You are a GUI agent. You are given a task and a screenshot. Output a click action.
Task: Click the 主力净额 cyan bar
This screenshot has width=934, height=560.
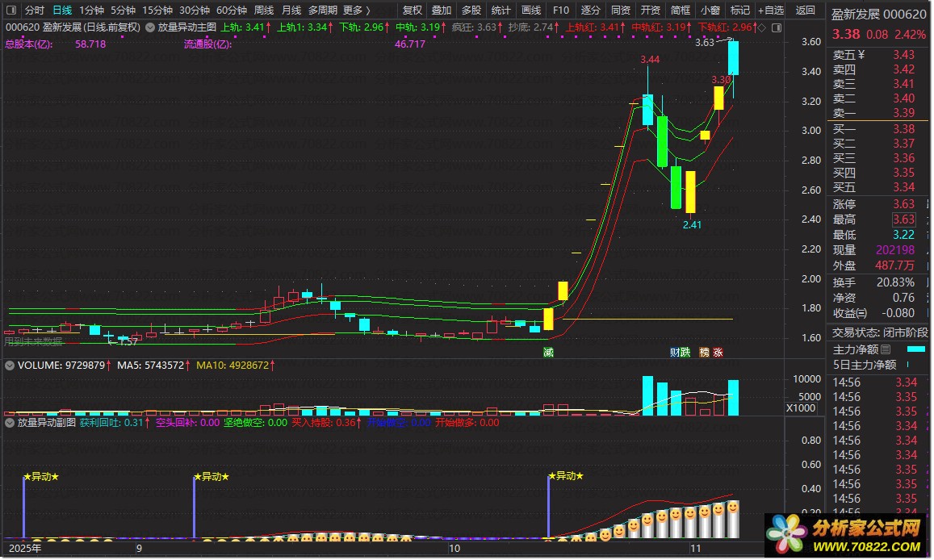[x=915, y=349]
